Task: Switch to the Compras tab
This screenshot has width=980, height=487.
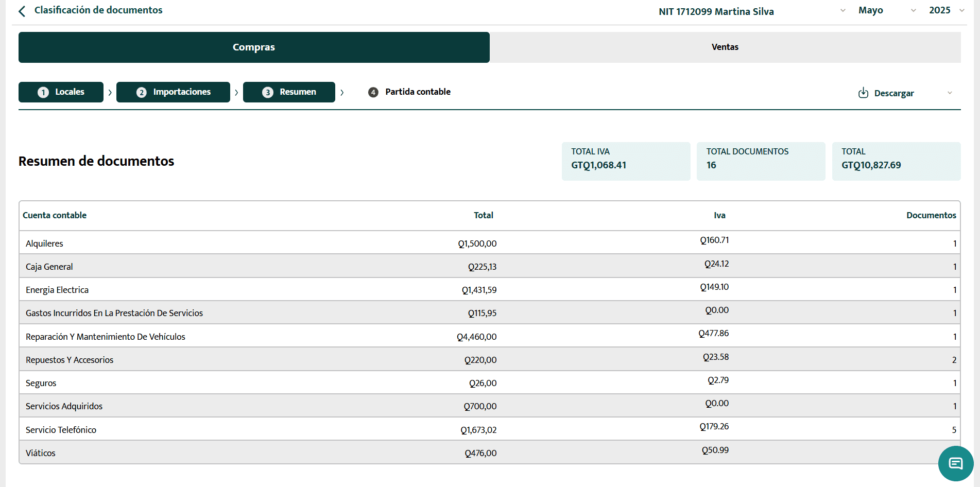Action: coord(254,47)
